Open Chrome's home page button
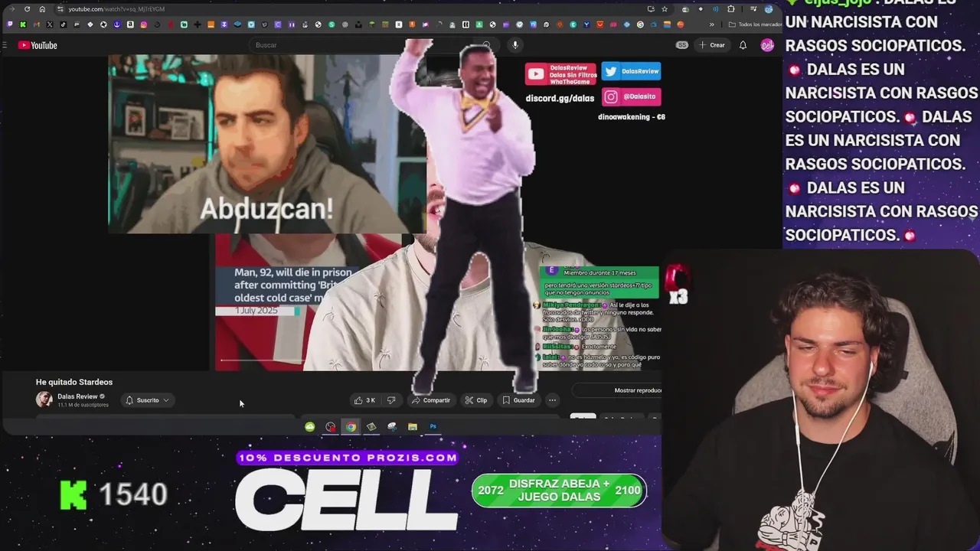 [42, 9]
